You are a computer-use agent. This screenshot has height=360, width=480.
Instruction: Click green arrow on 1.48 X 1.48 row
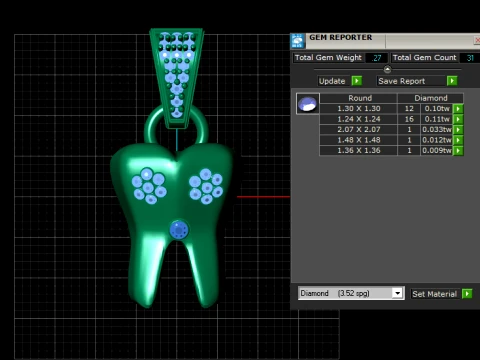[458, 140]
